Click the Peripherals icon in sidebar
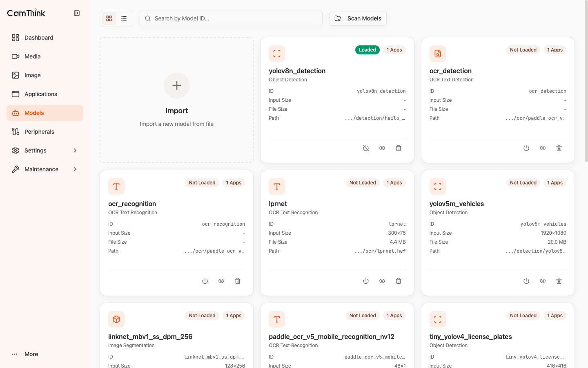588x368 pixels. tap(16, 132)
